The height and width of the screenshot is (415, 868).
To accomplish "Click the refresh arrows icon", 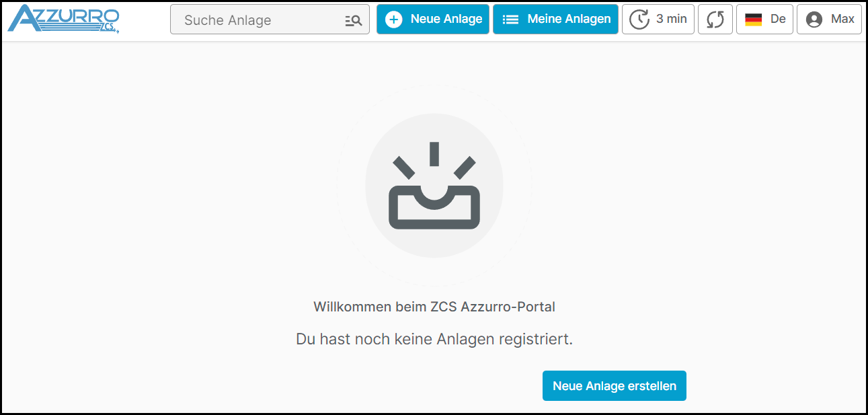I will (715, 19).
